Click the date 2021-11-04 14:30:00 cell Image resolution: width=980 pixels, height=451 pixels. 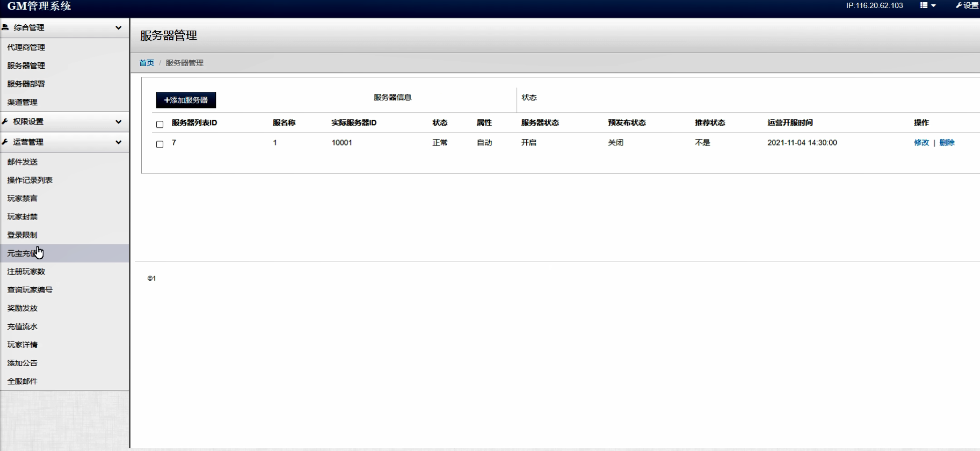click(802, 142)
